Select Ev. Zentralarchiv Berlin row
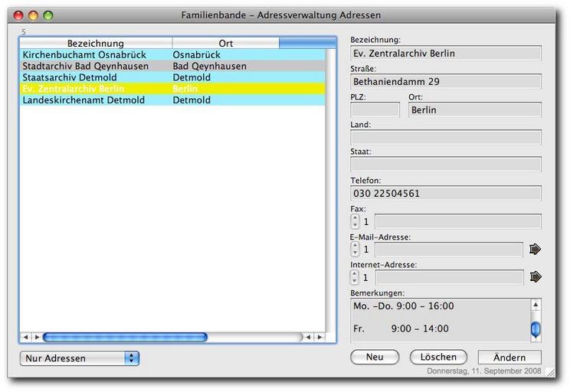Screen dimensions: 570x392 tap(172, 89)
